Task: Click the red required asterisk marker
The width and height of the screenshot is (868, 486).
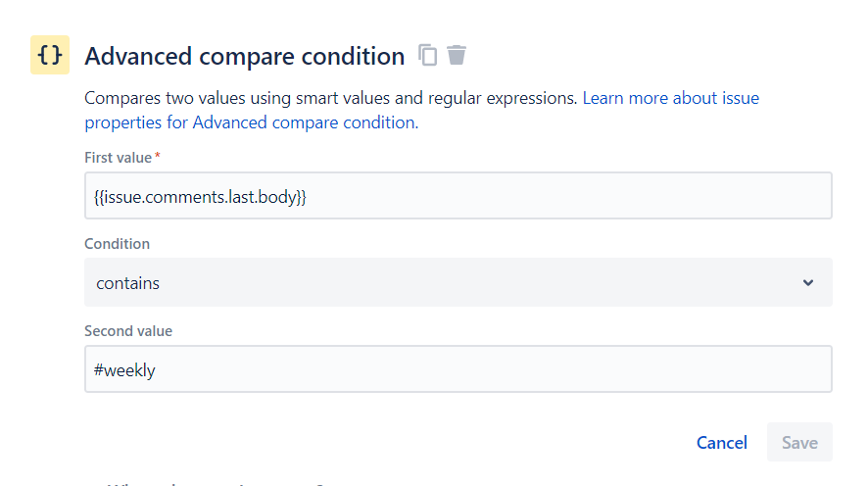Action: pyautogui.click(x=158, y=157)
